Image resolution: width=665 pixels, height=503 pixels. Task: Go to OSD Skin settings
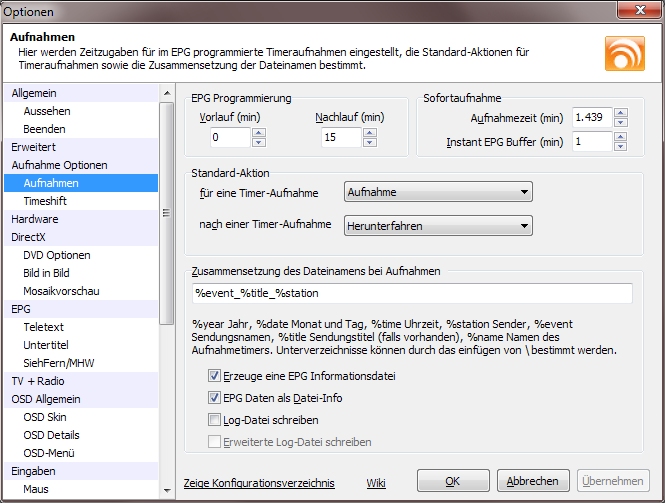pos(47,417)
